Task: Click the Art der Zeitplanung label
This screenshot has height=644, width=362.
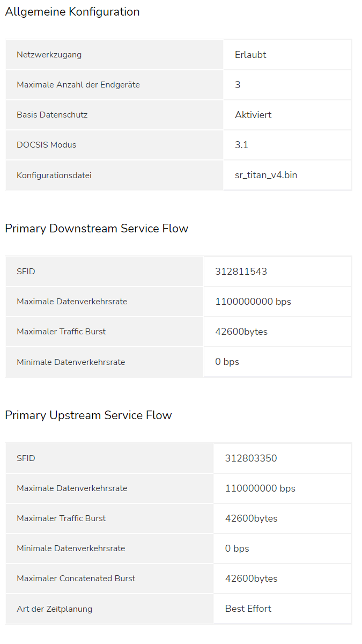Action: [x=55, y=609]
